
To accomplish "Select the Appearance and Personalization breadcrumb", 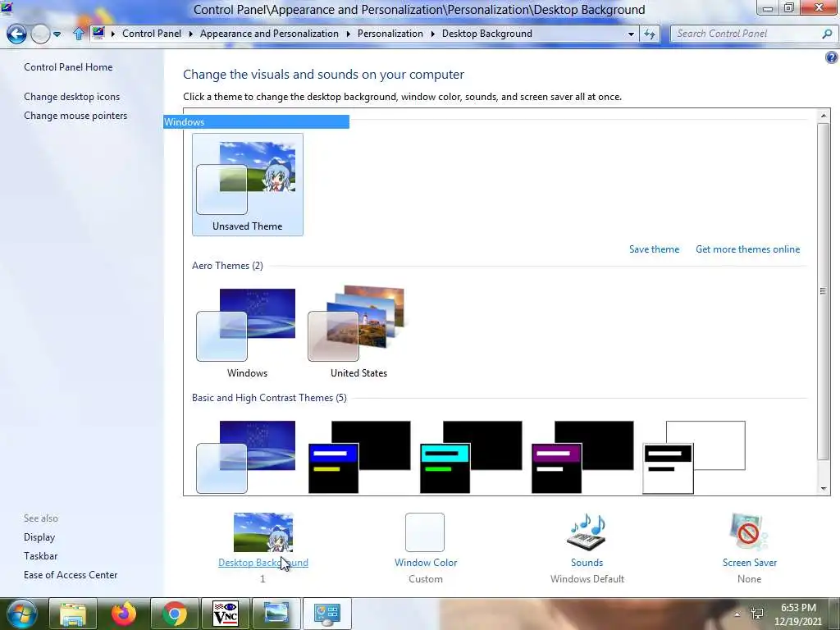I will point(269,33).
